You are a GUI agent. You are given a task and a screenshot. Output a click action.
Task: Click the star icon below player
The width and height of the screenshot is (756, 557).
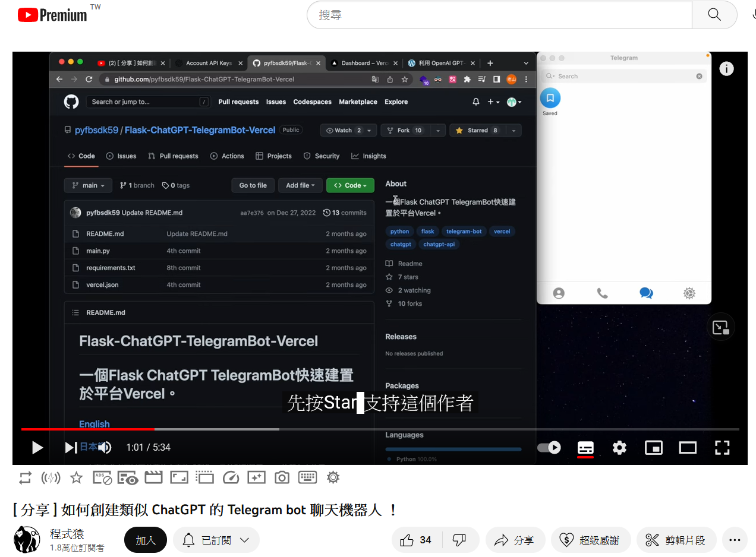[76, 477]
